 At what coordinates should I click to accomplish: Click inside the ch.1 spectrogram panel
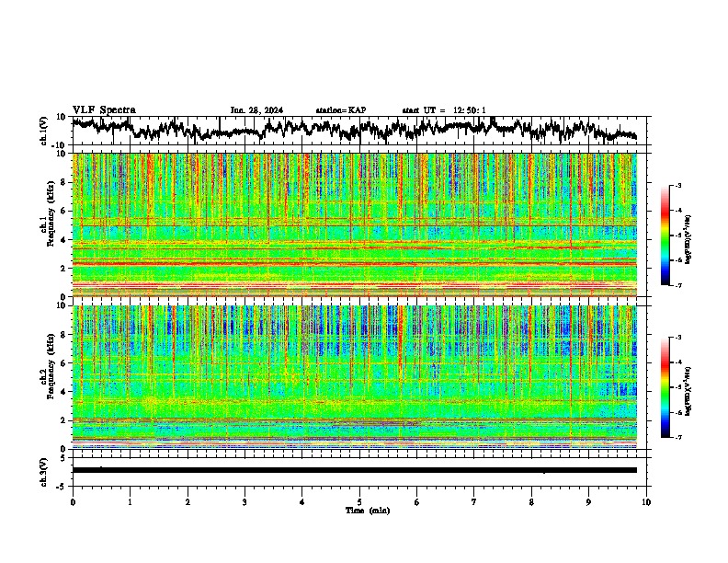coord(355,224)
